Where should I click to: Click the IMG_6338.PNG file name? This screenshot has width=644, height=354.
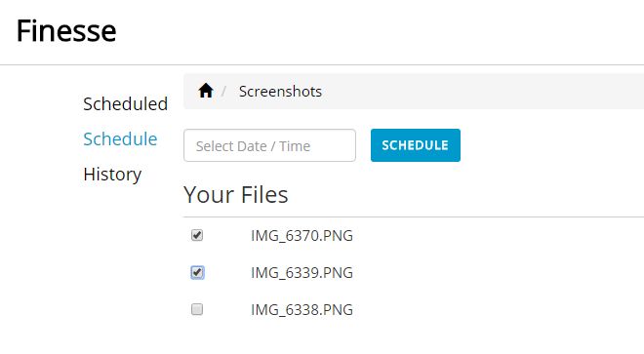point(302,310)
